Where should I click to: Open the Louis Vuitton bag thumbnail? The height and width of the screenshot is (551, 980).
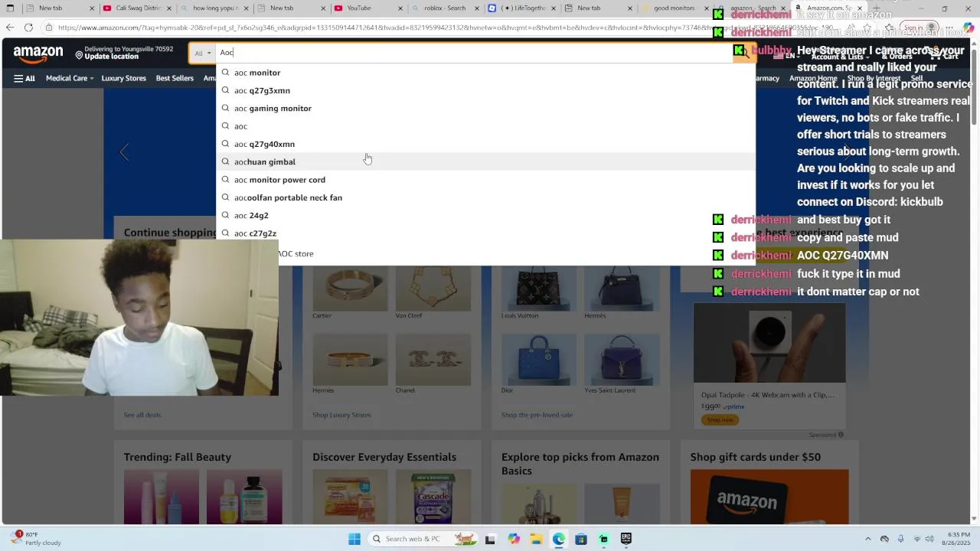click(x=539, y=289)
